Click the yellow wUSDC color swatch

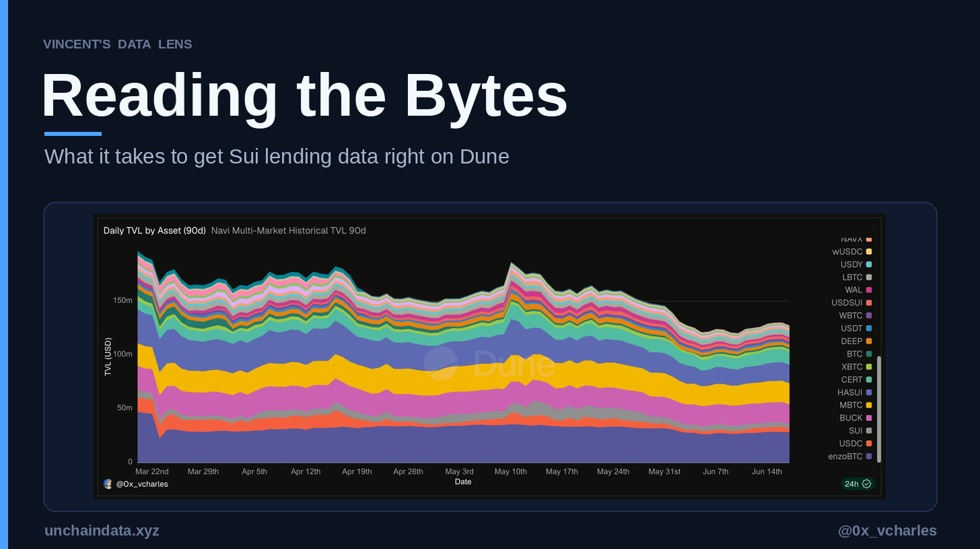point(869,252)
